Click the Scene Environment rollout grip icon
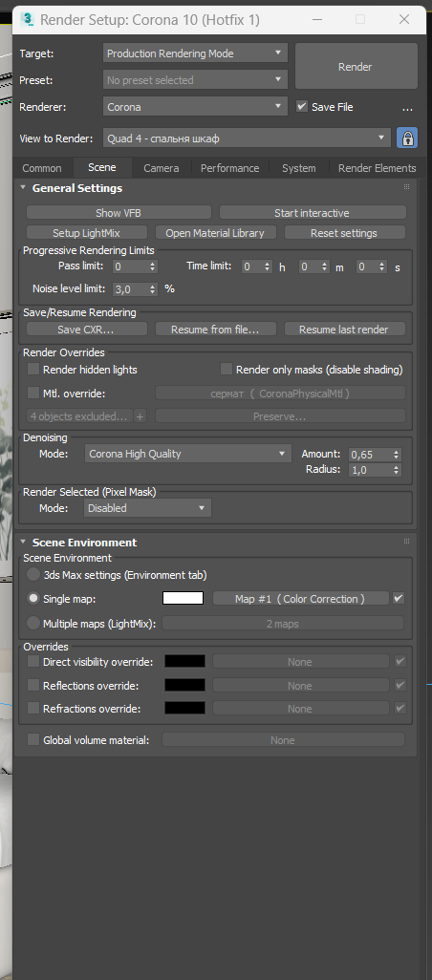Viewport: 432px width, 980px height. point(406,542)
